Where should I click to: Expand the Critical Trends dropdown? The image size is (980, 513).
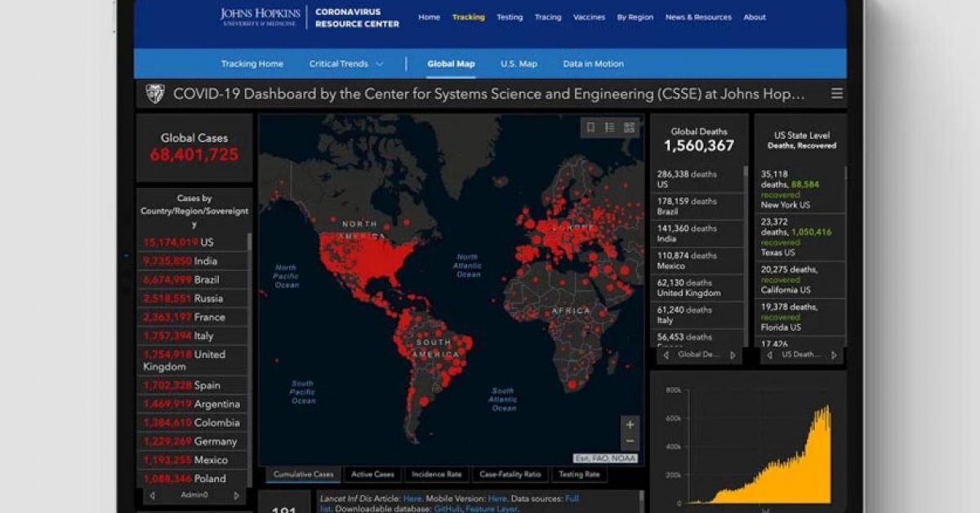pos(347,64)
